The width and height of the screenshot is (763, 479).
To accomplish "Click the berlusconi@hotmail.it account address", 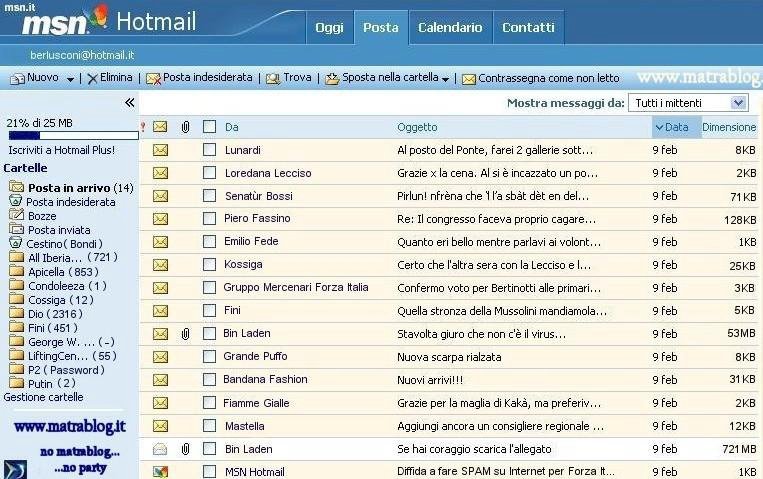I will pos(82,55).
